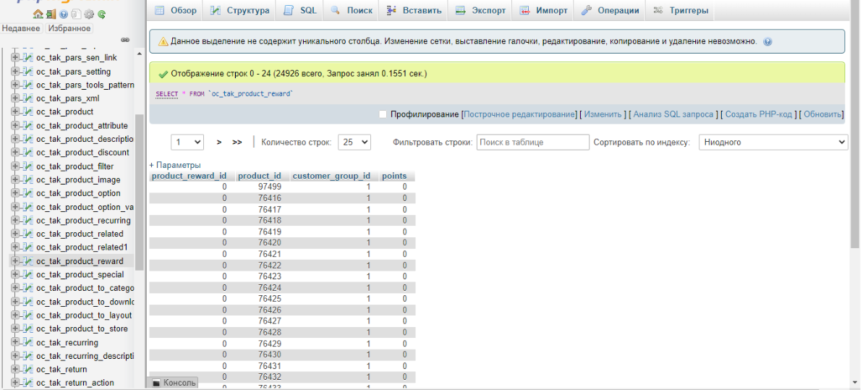Go to last page with >> button

(237, 143)
